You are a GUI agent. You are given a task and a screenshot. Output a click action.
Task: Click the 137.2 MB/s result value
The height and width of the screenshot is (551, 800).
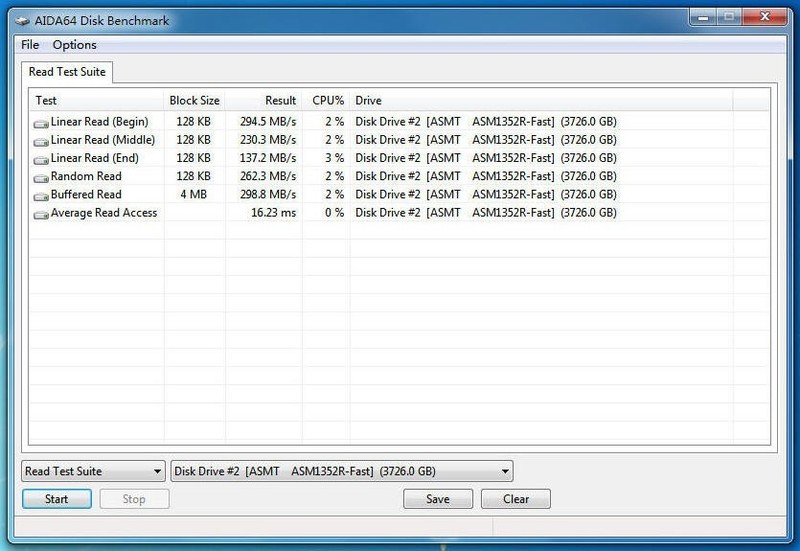click(x=268, y=158)
